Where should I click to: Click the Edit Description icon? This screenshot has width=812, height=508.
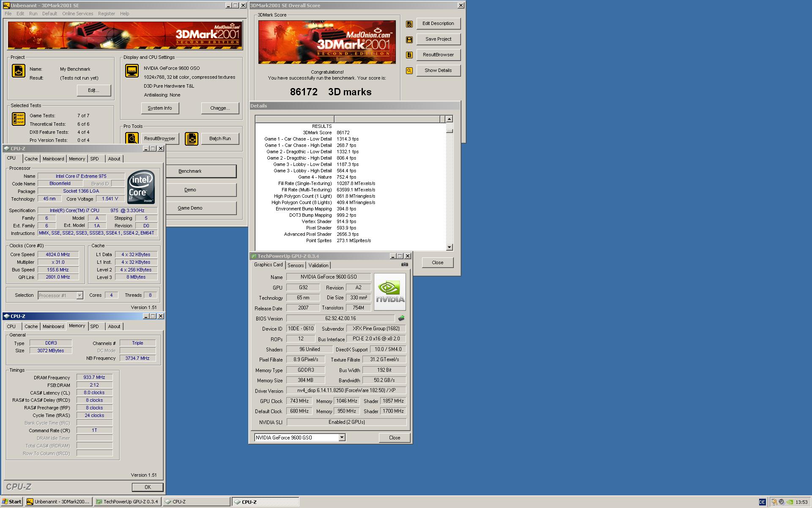409,24
